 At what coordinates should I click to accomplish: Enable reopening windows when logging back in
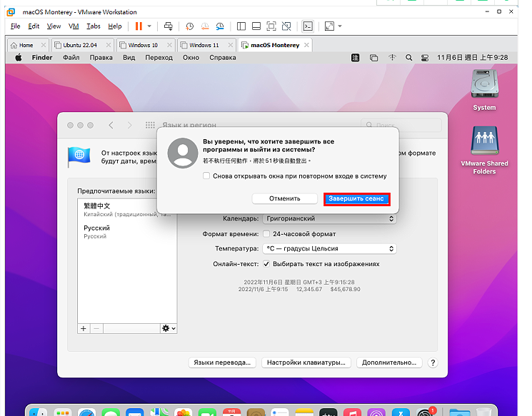[206, 176]
